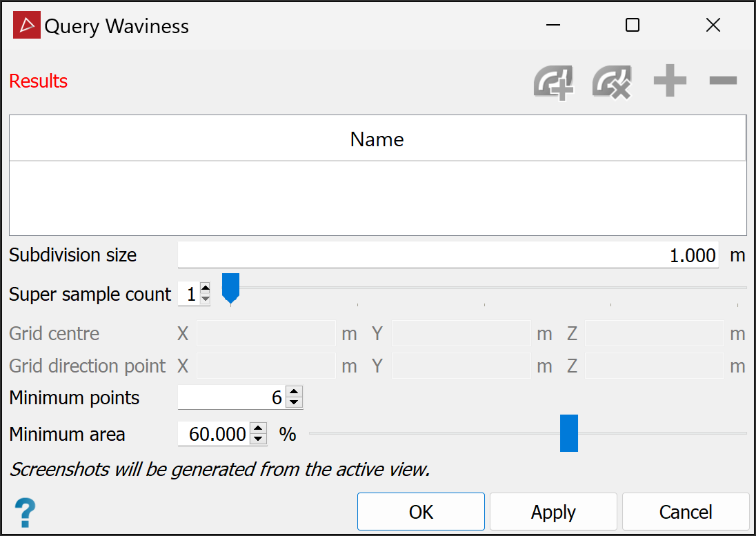Click the minus remove result icon
756x536 pixels.
[x=723, y=81]
